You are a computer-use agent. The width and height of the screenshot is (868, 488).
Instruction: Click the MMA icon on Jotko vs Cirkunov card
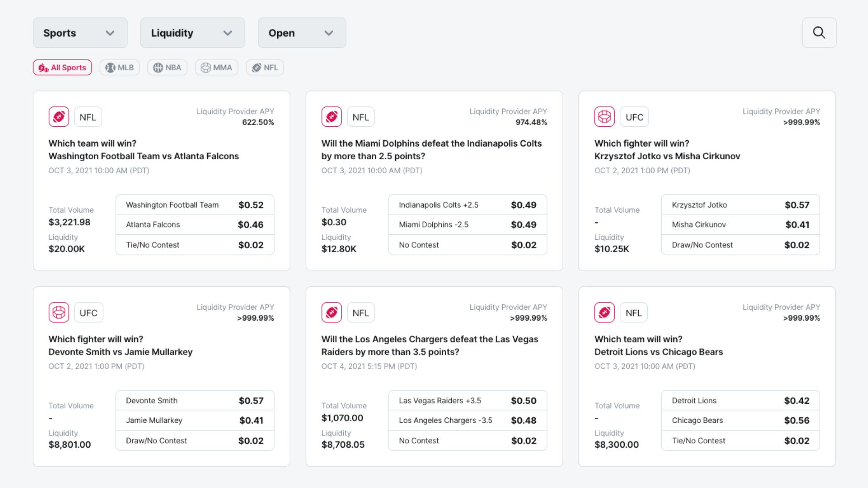point(605,117)
